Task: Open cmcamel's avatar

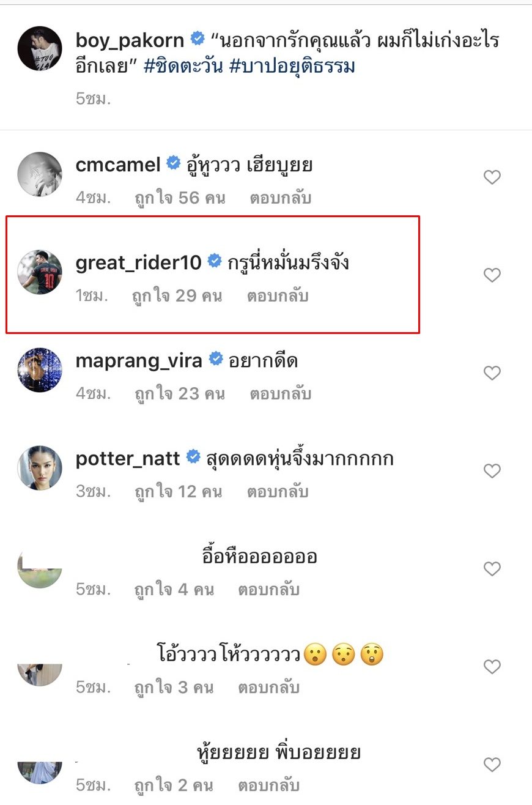Action: 40,174
